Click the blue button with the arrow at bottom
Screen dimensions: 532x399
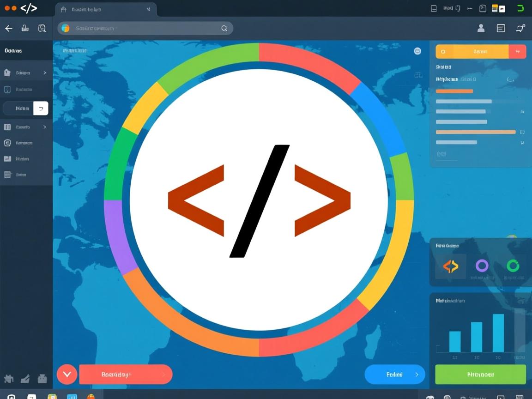click(395, 375)
